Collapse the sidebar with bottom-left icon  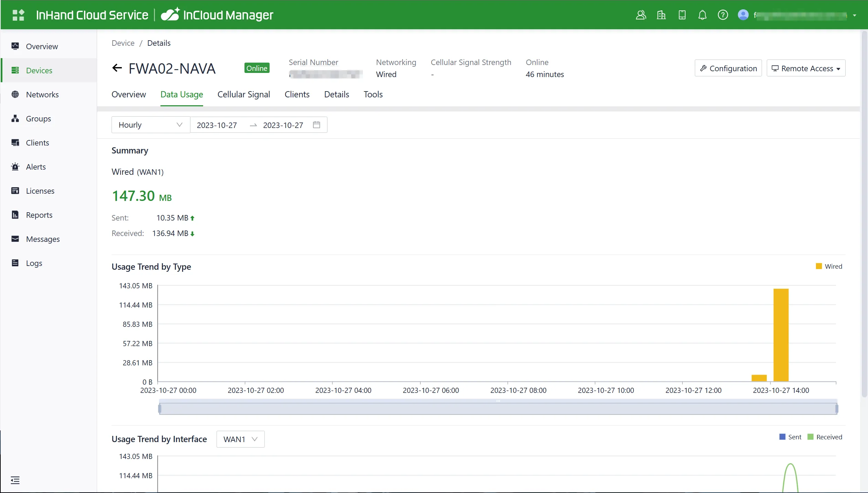point(15,480)
